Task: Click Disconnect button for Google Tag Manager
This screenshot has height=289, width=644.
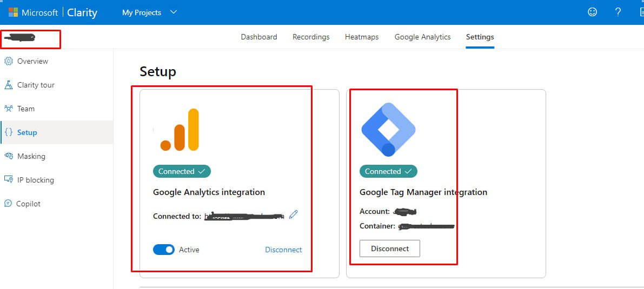Action: tap(390, 248)
